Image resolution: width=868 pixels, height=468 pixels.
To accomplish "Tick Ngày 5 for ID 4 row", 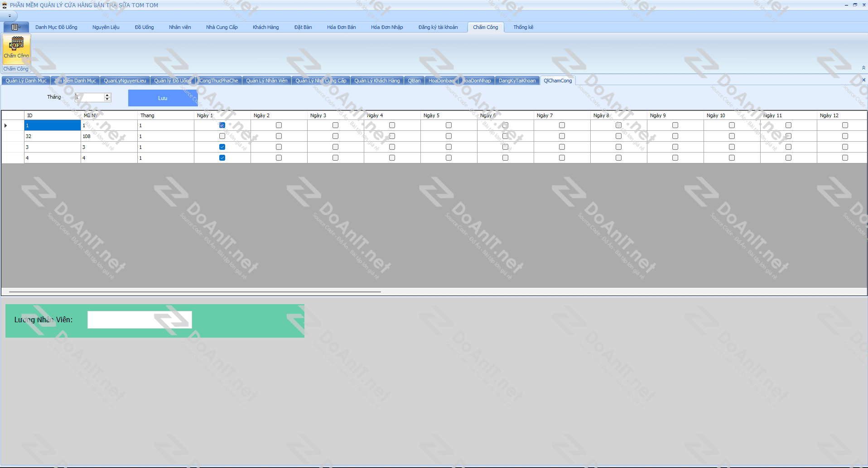I will [x=448, y=158].
